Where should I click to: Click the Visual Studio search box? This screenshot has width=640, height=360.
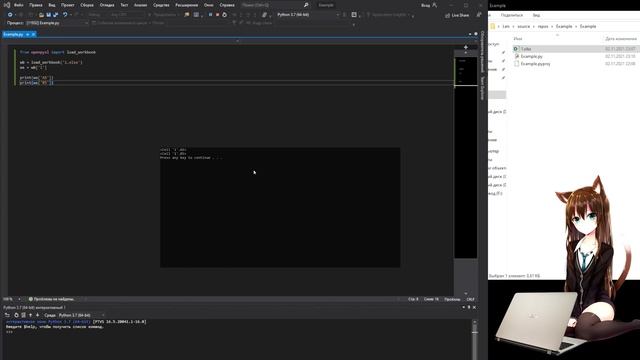tap(274, 5)
